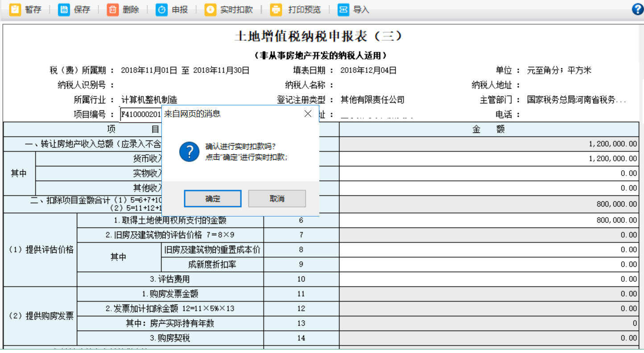Open 打印预览 print preview icon
The image size is (644, 353).
tap(277, 10)
